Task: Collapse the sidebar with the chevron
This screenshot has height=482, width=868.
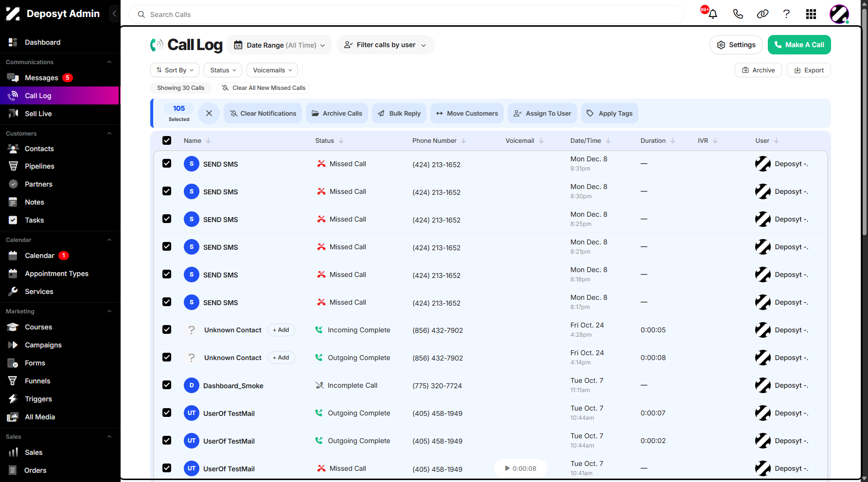Action: coord(114,14)
